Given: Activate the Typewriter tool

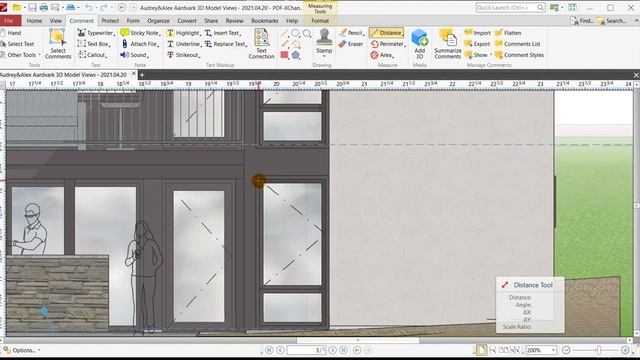Looking at the screenshot, I should pos(96,33).
